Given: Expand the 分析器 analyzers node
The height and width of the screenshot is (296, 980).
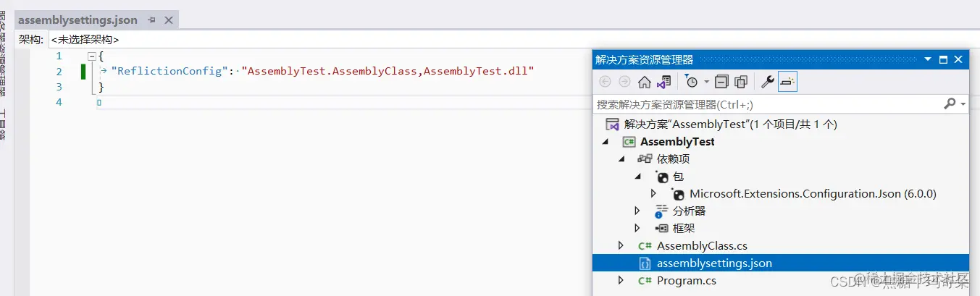Looking at the screenshot, I should [637, 211].
